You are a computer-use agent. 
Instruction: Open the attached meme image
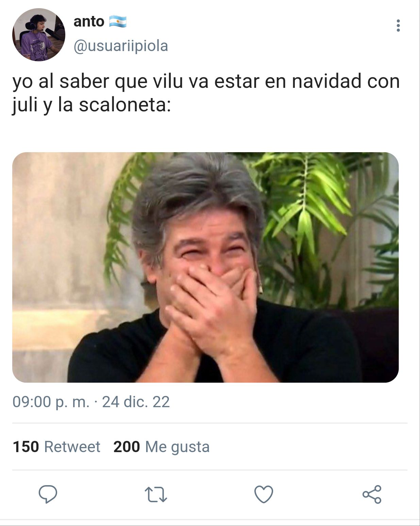click(x=205, y=267)
